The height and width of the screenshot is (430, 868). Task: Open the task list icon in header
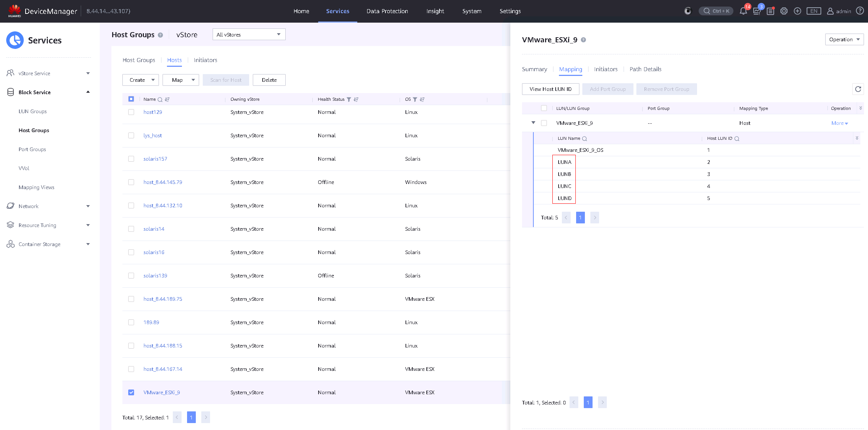(x=770, y=11)
